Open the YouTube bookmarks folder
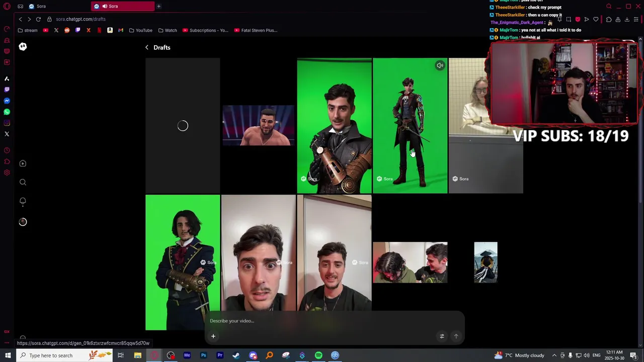Image resolution: width=644 pixels, height=362 pixels. (x=141, y=30)
